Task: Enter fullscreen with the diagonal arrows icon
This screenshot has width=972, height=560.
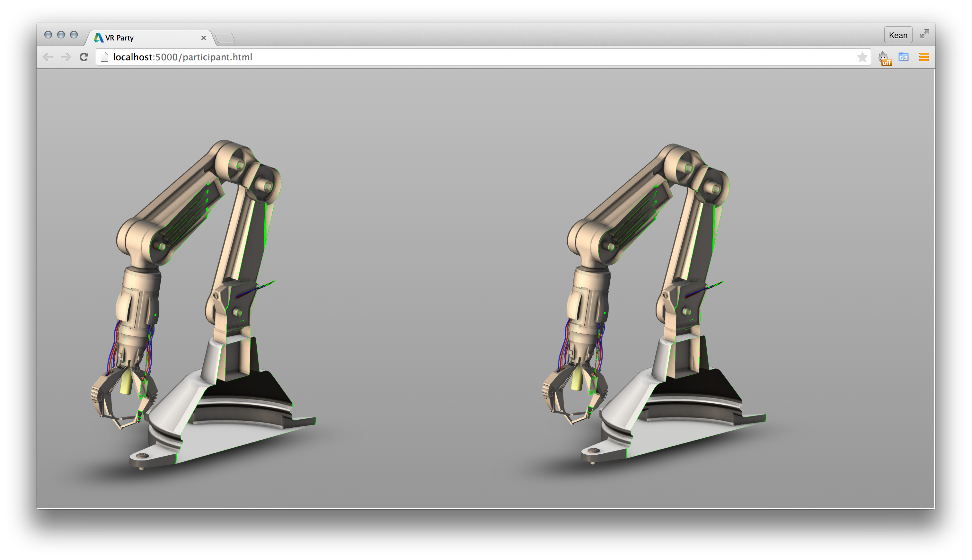Action: point(924,34)
